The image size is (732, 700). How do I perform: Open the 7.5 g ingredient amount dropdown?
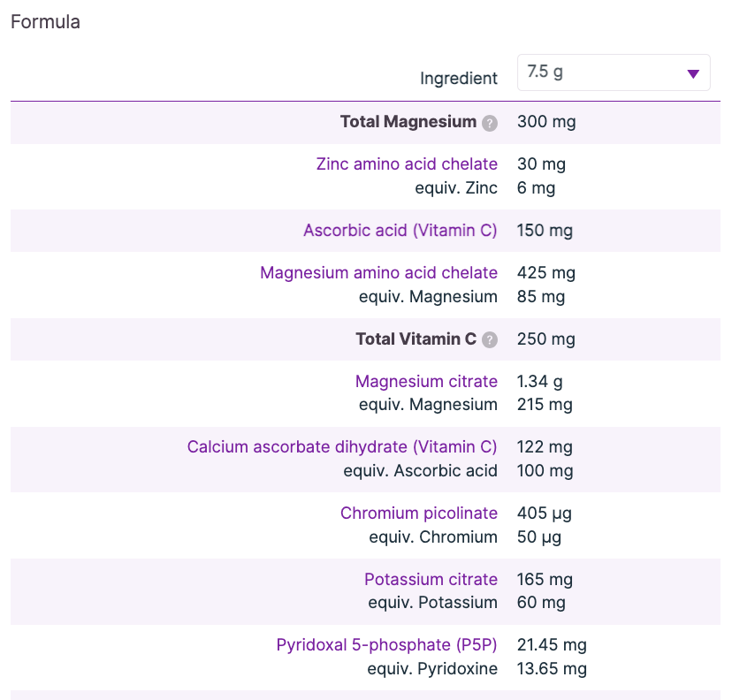pyautogui.click(x=614, y=72)
